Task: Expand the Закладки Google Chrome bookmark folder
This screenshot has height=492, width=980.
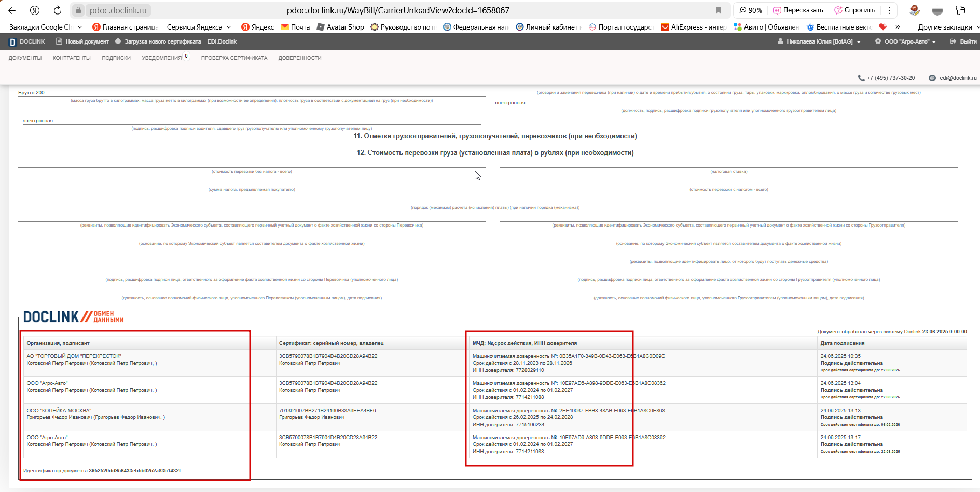Action: pyautogui.click(x=46, y=27)
